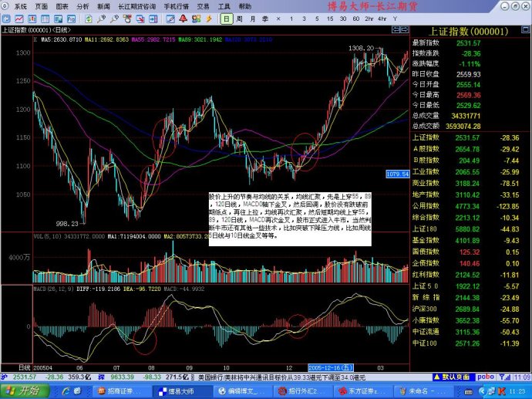Click the quote table list icon

(x=45, y=19)
